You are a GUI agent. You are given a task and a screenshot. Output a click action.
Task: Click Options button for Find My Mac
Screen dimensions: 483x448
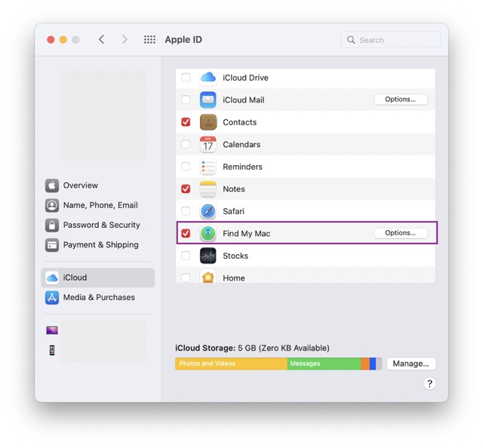click(401, 233)
